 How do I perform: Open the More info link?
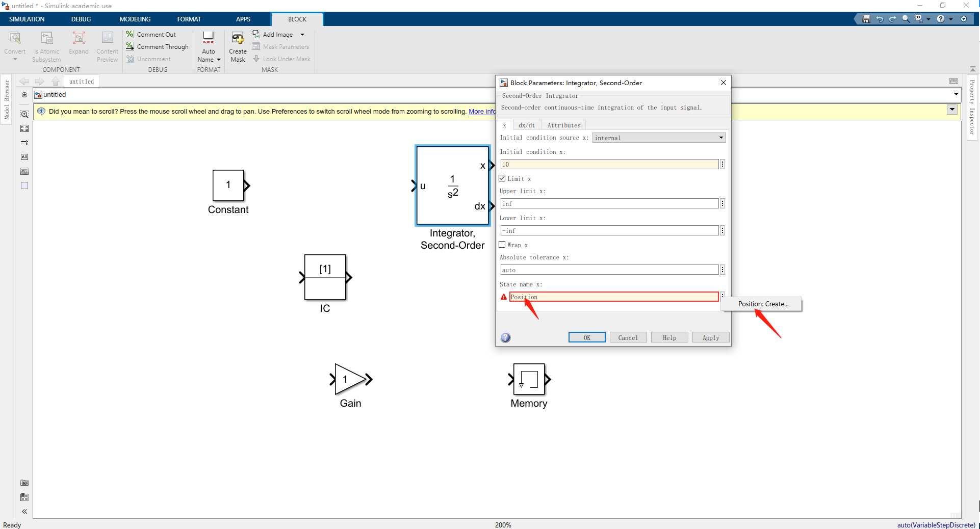[x=482, y=111]
